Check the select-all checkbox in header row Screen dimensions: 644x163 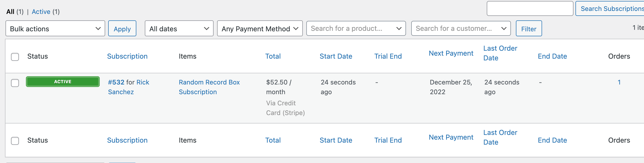coord(15,57)
